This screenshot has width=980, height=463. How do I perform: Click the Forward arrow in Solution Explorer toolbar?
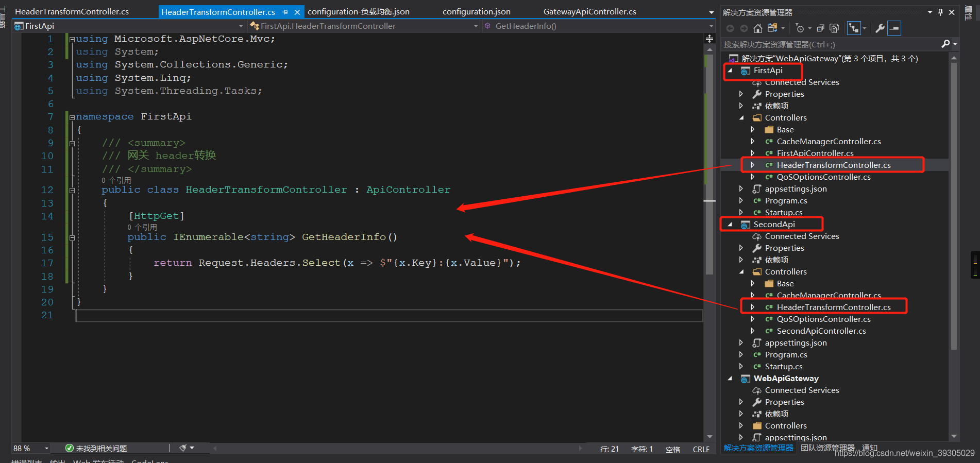tap(744, 28)
